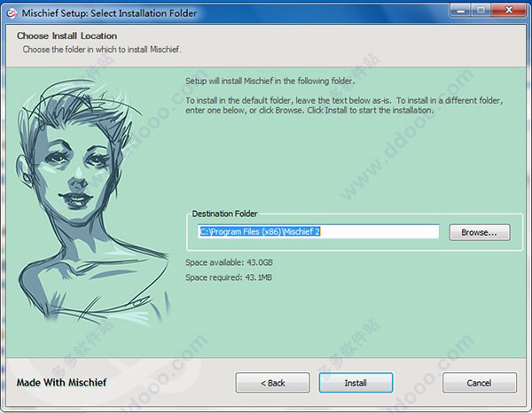Go back with the < Back button
The image size is (532, 413).
272,383
